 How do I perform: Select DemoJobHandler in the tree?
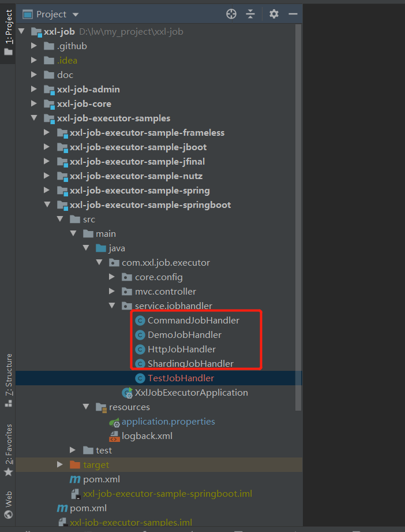click(x=185, y=335)
